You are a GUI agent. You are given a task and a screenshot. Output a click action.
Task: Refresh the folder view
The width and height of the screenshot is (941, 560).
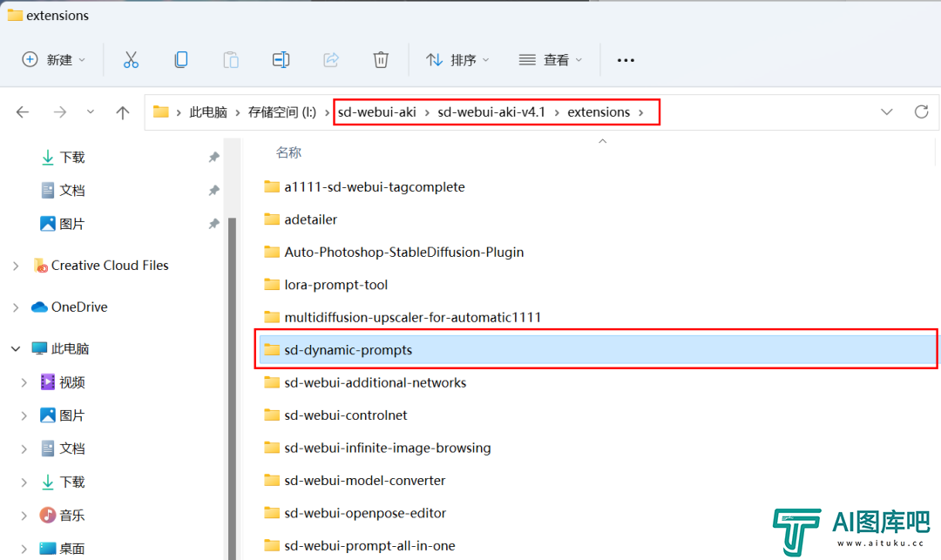(x=921, y=111)
